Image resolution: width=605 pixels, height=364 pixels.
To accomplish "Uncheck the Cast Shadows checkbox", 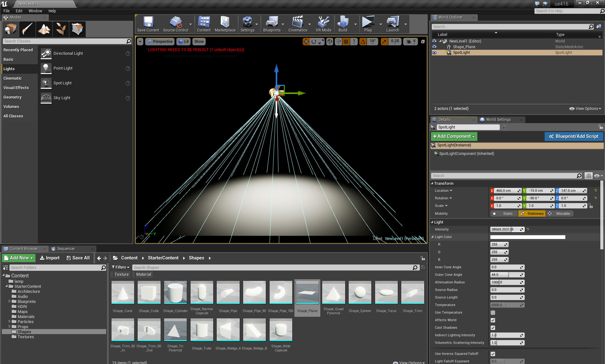I will [x=493, y=328].
